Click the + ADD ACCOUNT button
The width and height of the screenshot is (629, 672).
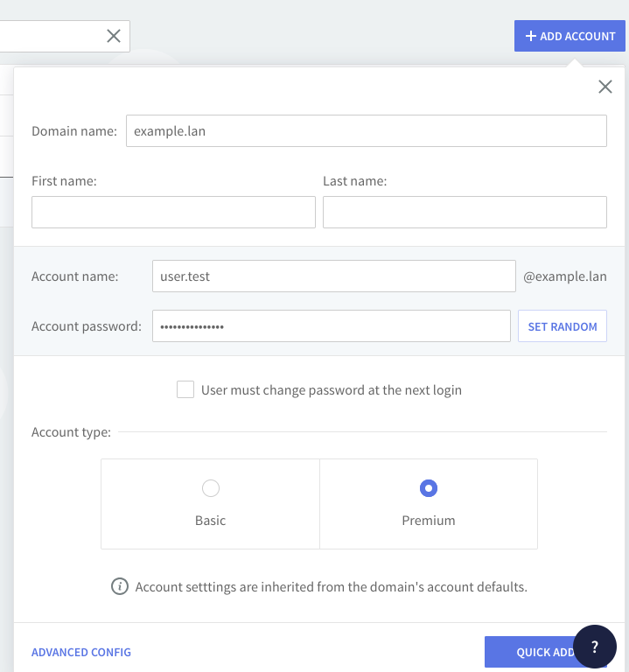click(570, 36)
